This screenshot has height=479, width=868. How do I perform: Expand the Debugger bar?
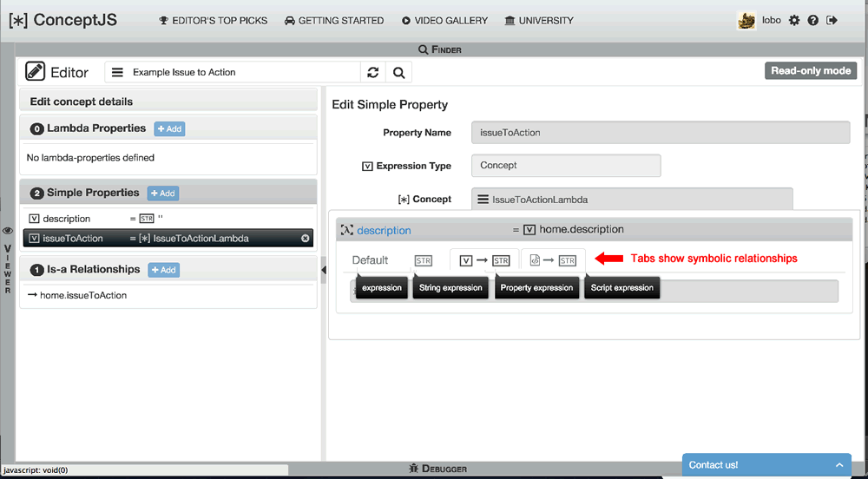coord(437,469)
